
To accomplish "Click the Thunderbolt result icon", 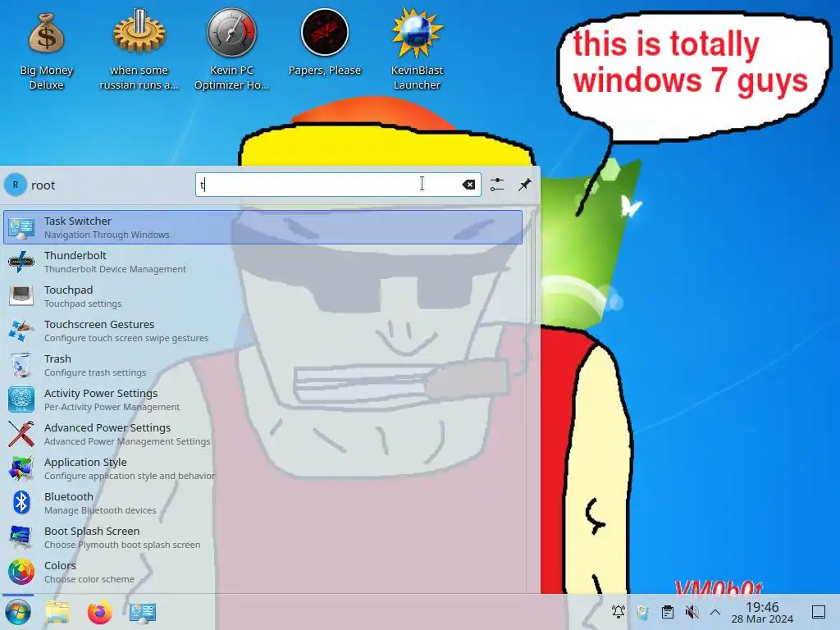I will [21, 262].
